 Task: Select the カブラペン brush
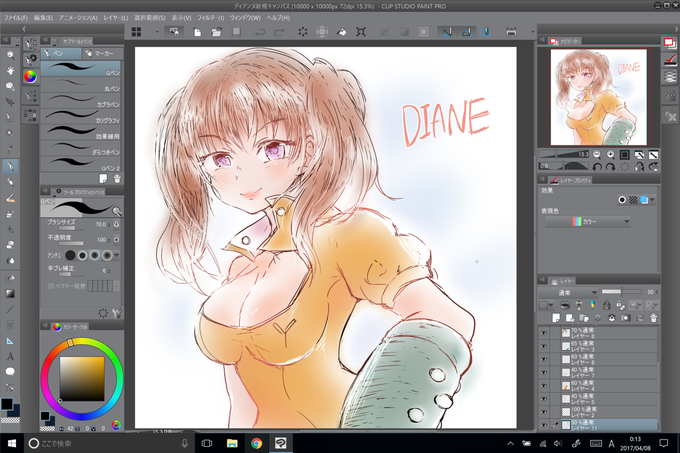coord(81,101)
